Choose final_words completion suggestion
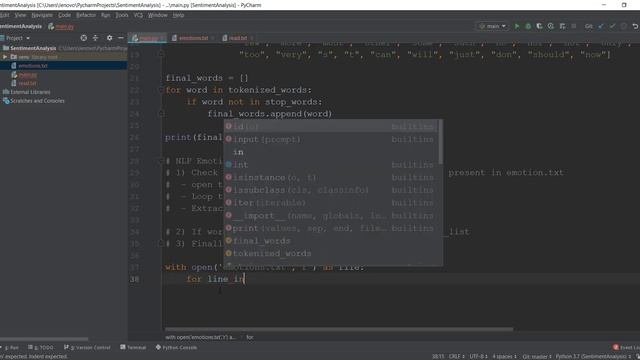The width and height of the screenshot is (640, 360). point(330,241)
